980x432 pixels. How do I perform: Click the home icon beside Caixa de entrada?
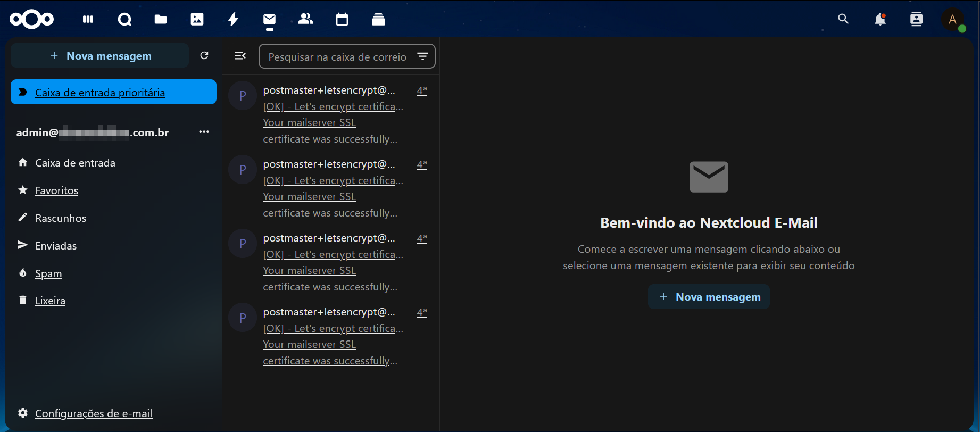23,162
